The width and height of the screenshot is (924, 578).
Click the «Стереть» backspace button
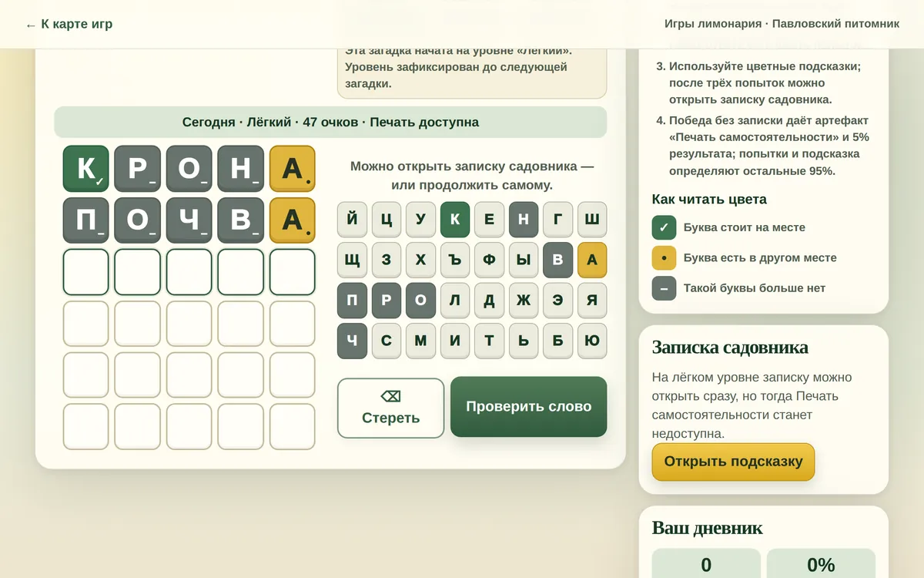[x=390, y=408]
